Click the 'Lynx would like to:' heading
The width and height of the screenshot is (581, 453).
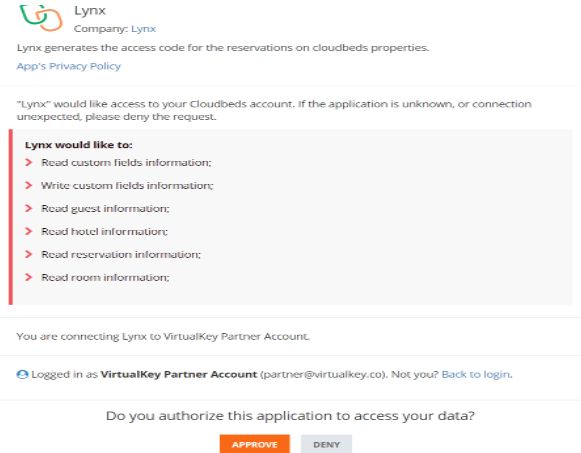coord(79,145)
